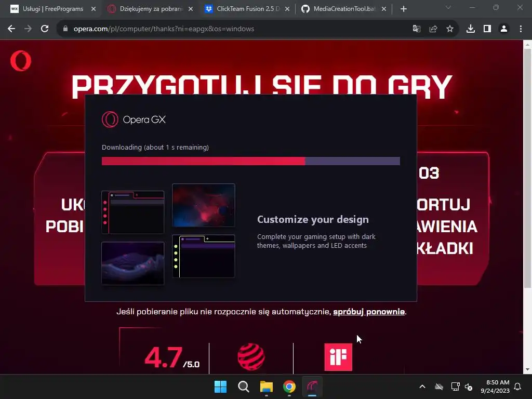Screen dimensions: 532x399
Task: Close the Usługi | FreePrograms tab
Action: [x=94, y=9]
